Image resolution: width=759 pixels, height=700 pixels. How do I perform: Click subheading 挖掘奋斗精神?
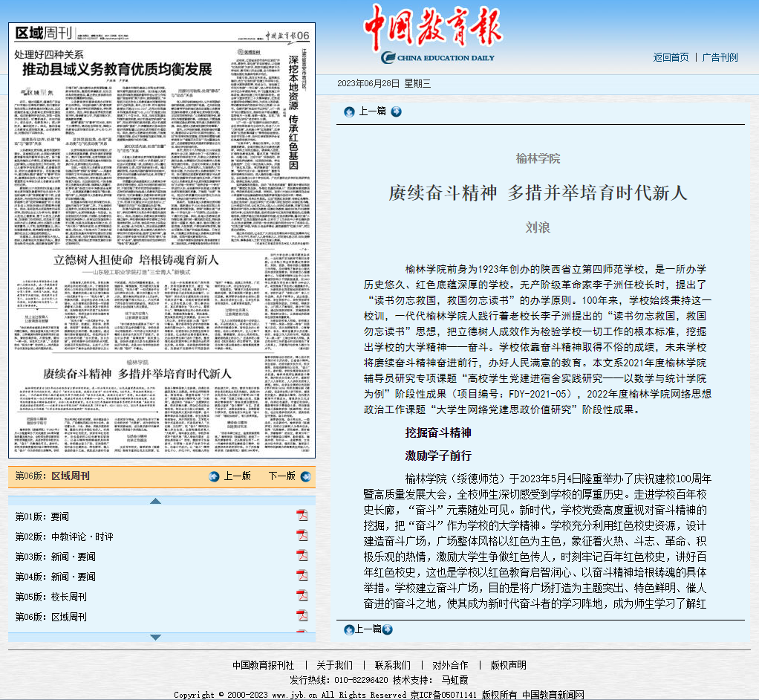(438, 432)
